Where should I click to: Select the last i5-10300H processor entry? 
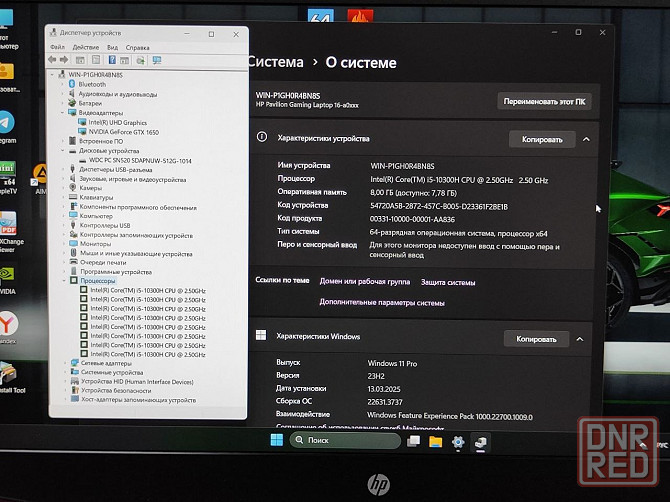[x=148, y=355]
